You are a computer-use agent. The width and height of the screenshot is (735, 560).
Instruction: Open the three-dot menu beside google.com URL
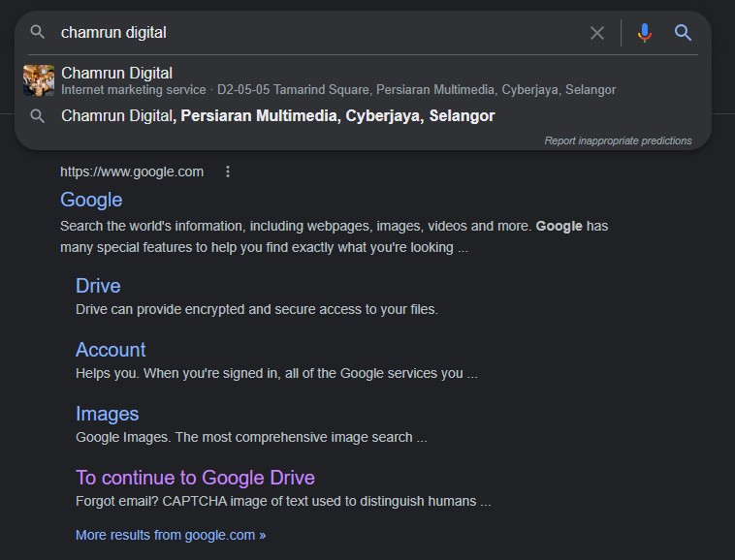pos(228,171)
